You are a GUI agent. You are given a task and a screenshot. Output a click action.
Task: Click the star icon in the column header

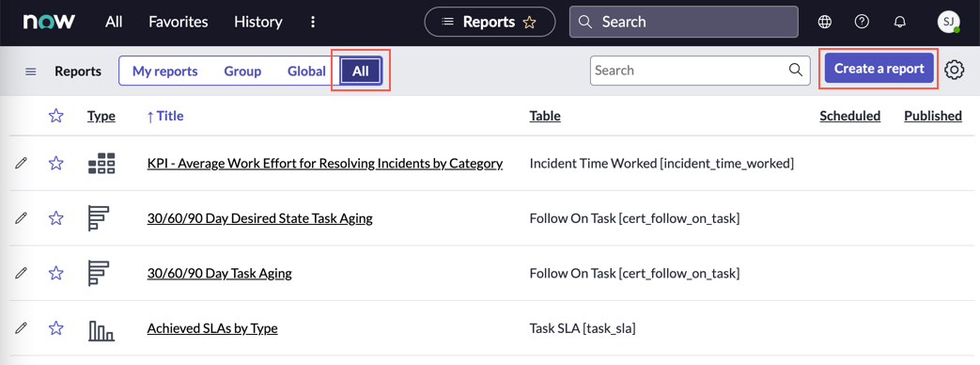[x=56, y=116]
